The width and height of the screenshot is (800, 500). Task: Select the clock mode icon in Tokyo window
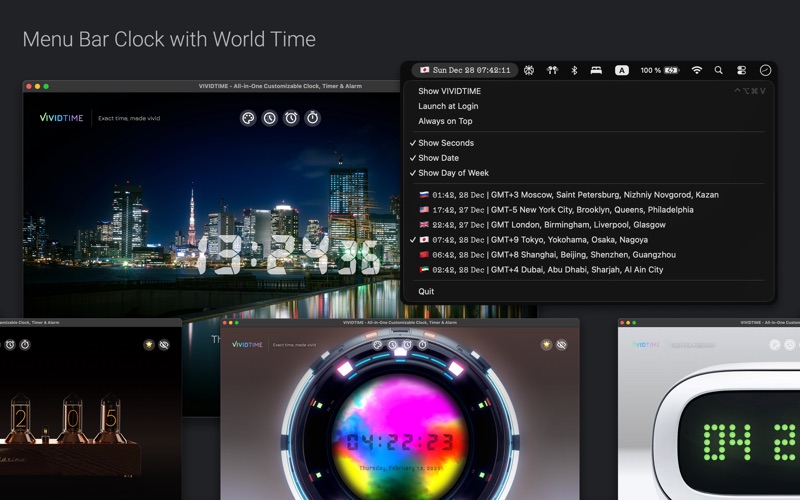tap(269, 118)
